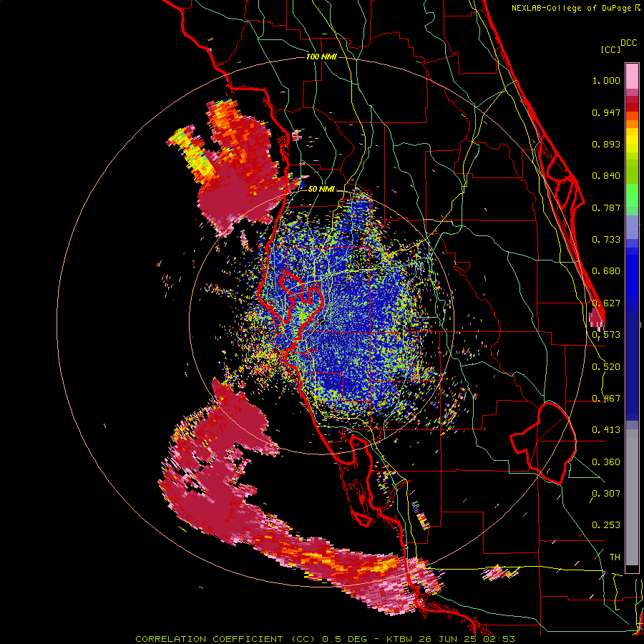644x644 pixels.
Task: Click the Lake Okeechobee outline on the map
Action: 543,443
